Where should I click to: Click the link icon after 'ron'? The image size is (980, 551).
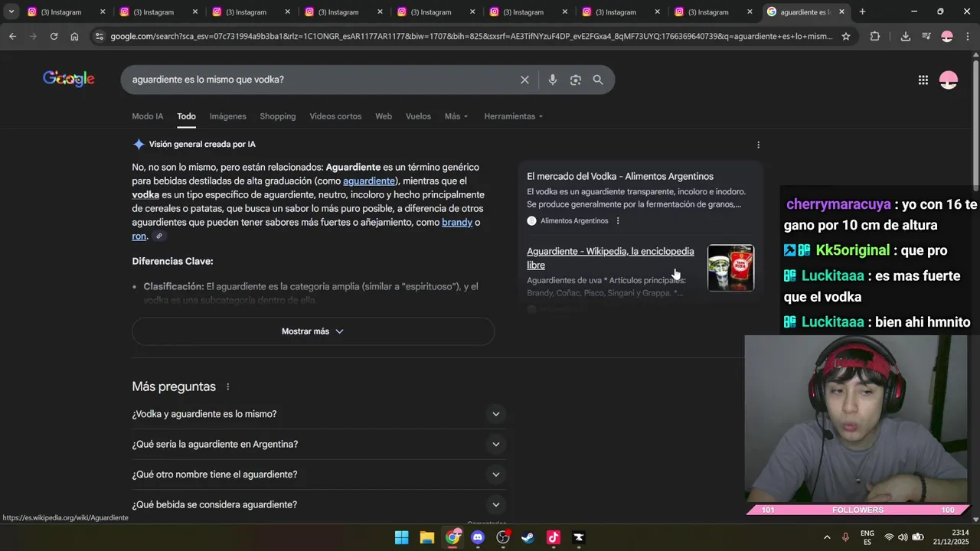coord(159,236)
